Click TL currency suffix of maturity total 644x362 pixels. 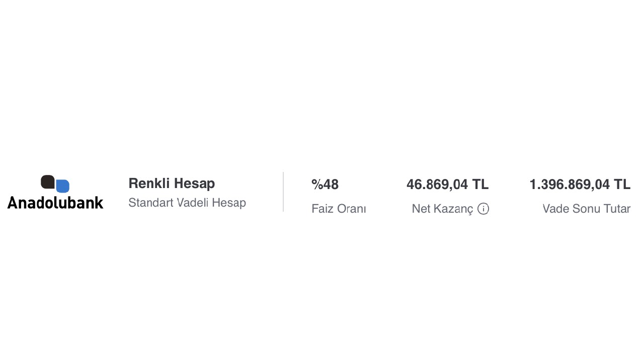coord(622,185)
